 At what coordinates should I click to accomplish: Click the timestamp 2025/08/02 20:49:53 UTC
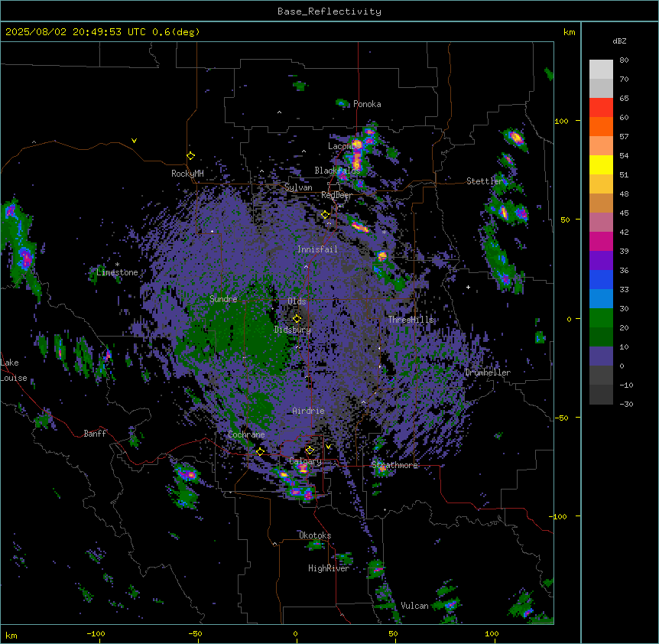point(75,32)
